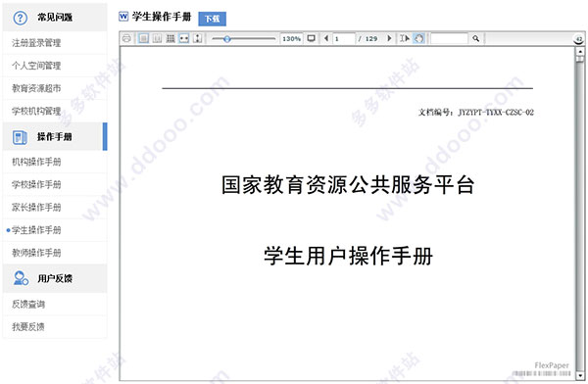588x384 pixels.
Task: Click the user feedback person icon
Action: pyautogui.click(x=21, y=278)
